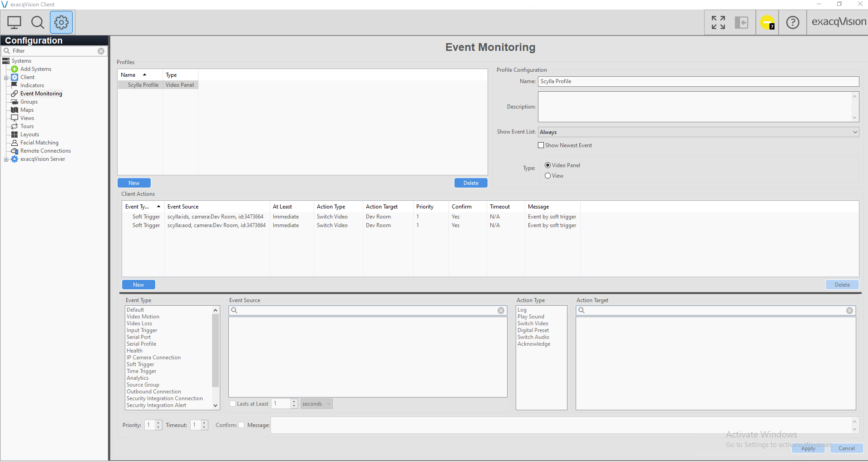Open the Help question mark icon

pyautogui.click(x=793, y=22)
